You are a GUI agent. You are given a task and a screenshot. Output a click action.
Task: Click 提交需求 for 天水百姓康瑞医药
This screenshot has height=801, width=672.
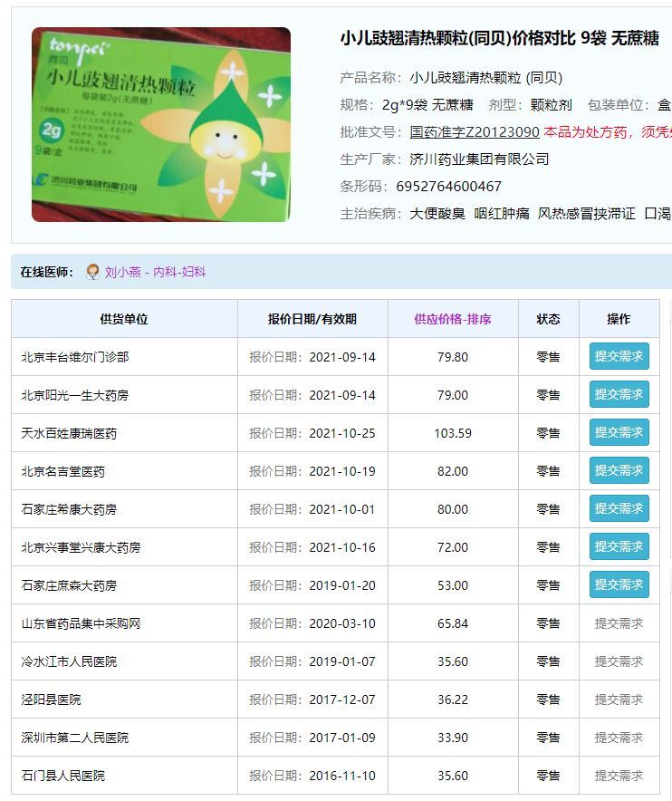click(619, 432)
